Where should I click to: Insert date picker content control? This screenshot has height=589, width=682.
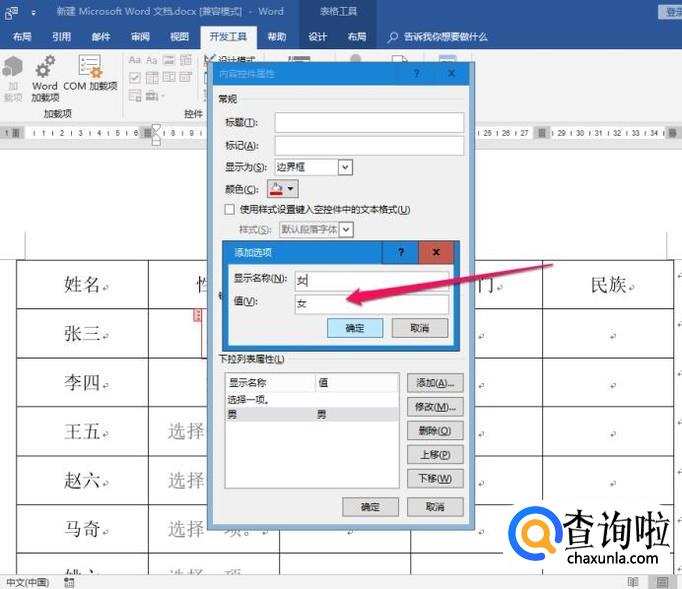(x=186, y=77)
